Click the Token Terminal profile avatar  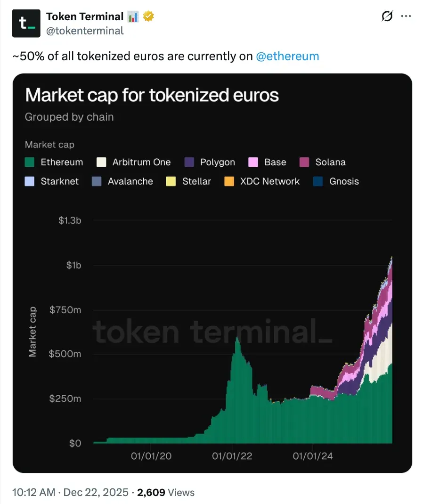pos(26,23)
